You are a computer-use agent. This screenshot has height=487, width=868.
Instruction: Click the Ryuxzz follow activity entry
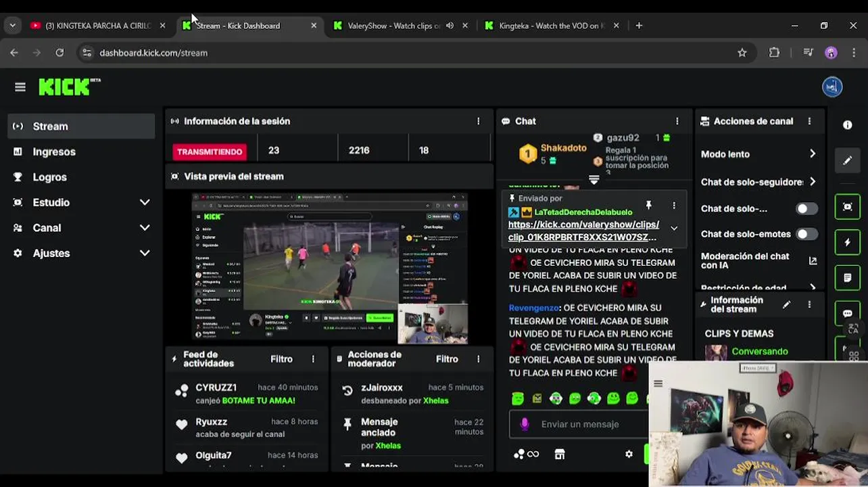(247, 427)
